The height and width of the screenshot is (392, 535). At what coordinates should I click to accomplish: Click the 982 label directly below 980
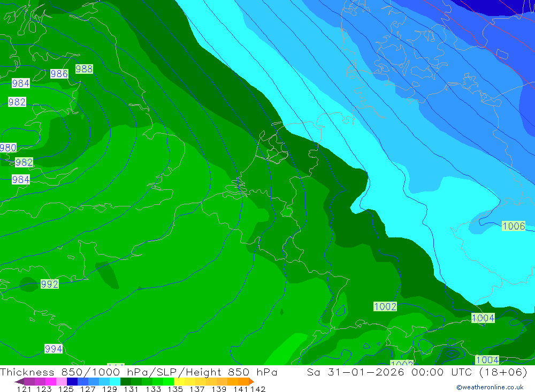click(24, 162)
